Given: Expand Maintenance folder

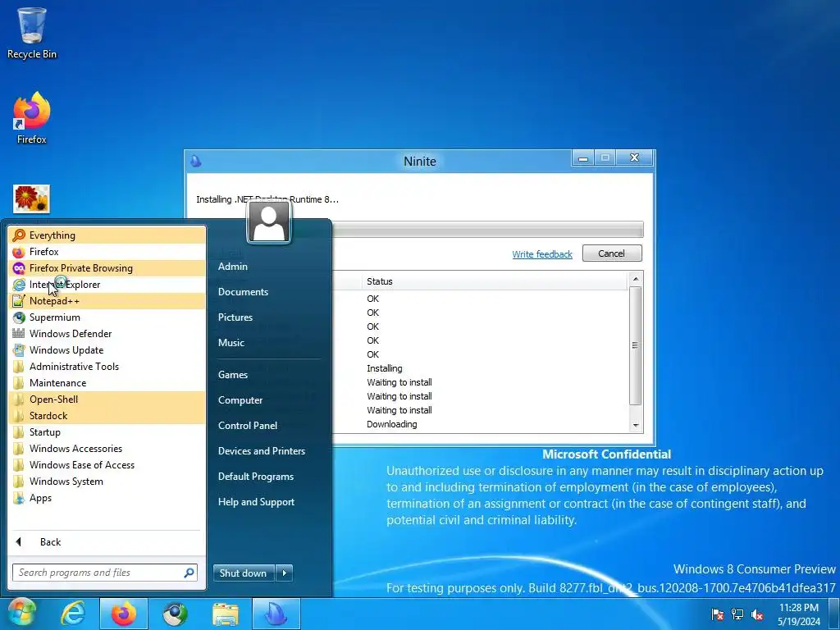Looking at the screenshot, I should coord(107,383).
